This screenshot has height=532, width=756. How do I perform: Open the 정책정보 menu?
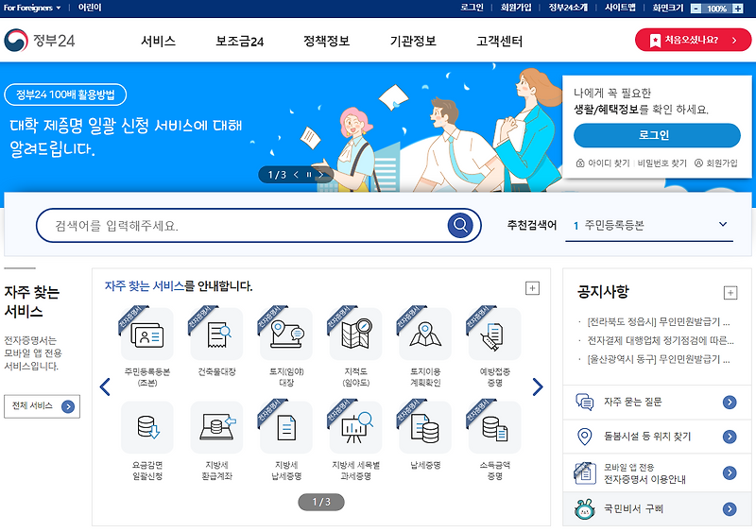coord(326,41)
